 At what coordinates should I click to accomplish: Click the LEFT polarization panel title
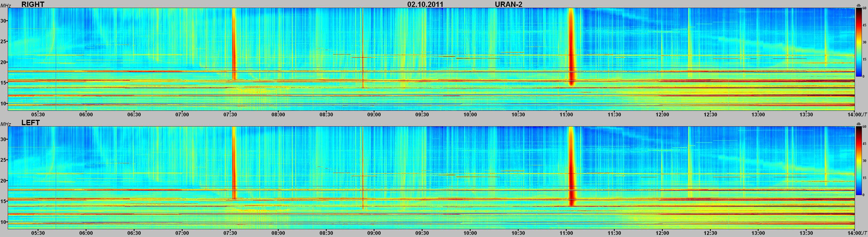click(x=31, y=123)
